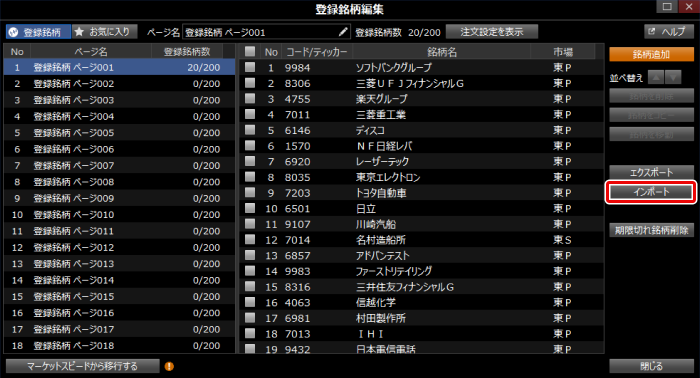The image size is (700, 378).
Task: Check the box for NF日経レバ
Action: coord(250,145)
